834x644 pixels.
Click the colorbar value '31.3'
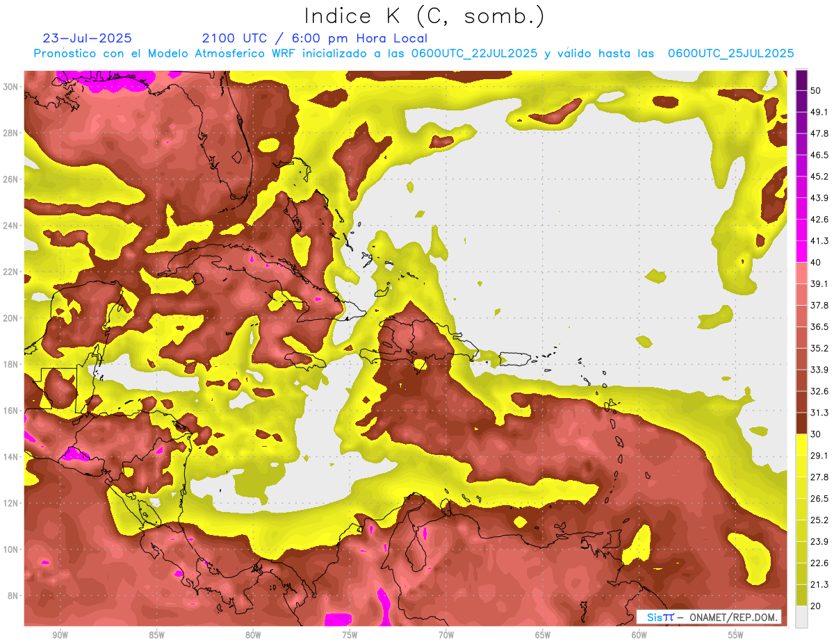[x=819, y=413]
